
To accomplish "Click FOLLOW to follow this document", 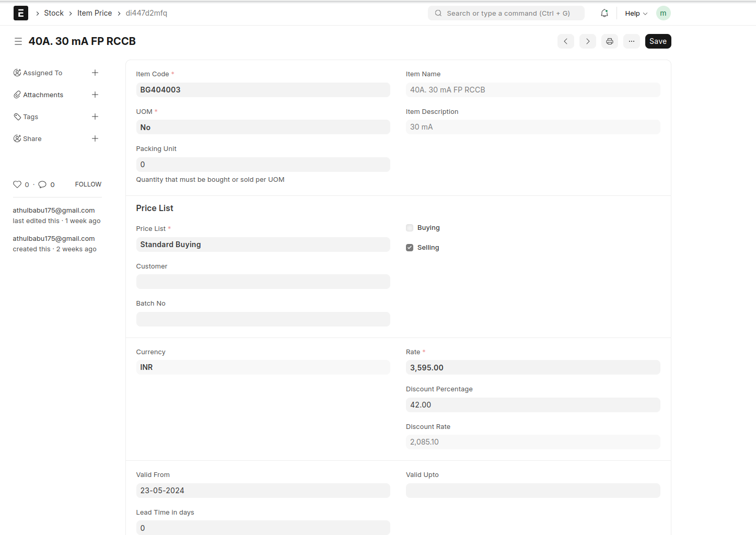I will click(x=88, y=184).
